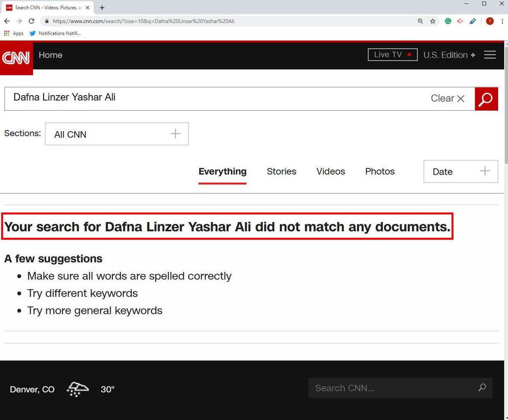The height and width of the screenshot is (420, 508).
Task: Open the zoom magnifier icon in address bar
Action: [x=420, y=21]
